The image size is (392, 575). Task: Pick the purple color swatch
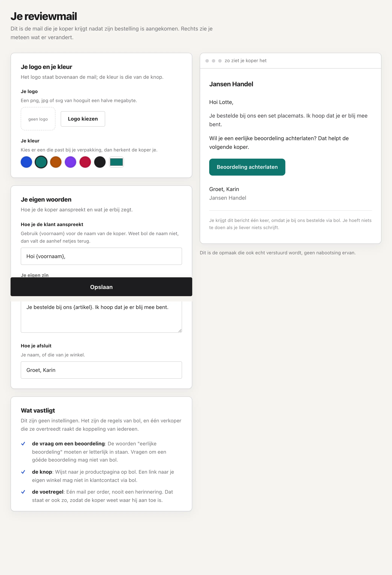tap(70, 162)
